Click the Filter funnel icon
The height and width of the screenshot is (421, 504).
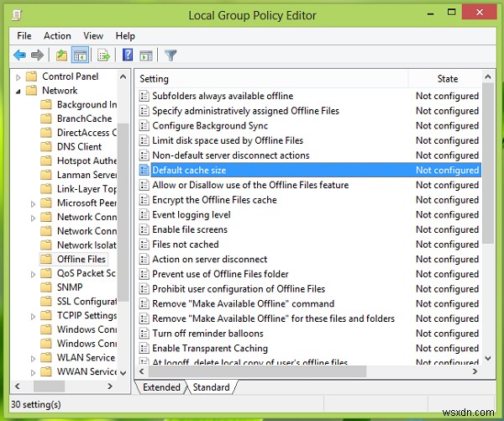171,55
